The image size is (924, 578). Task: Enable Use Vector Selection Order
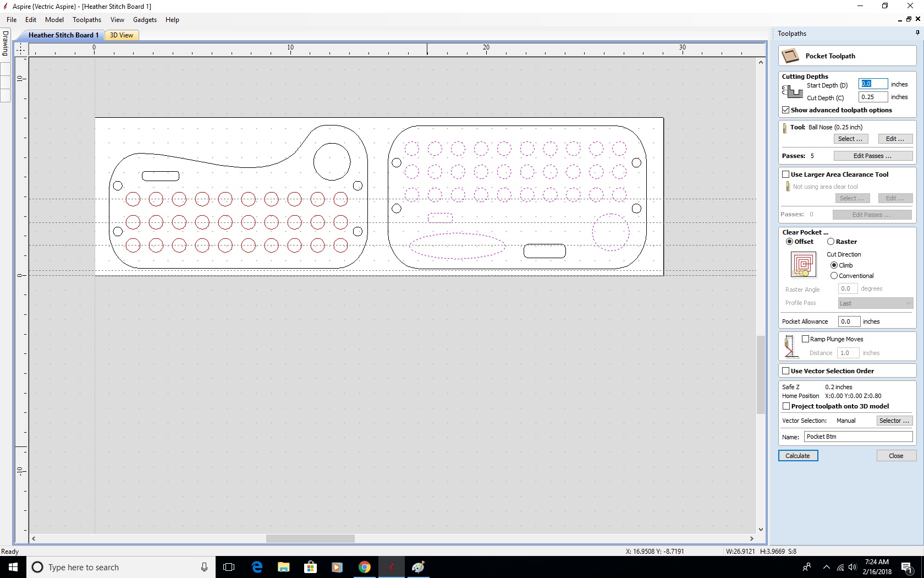[786, 371]
